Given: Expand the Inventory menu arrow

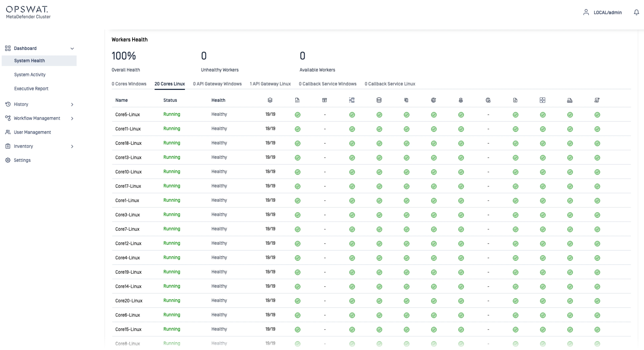Looking at the screenshot, I should [x=72, y=146].
